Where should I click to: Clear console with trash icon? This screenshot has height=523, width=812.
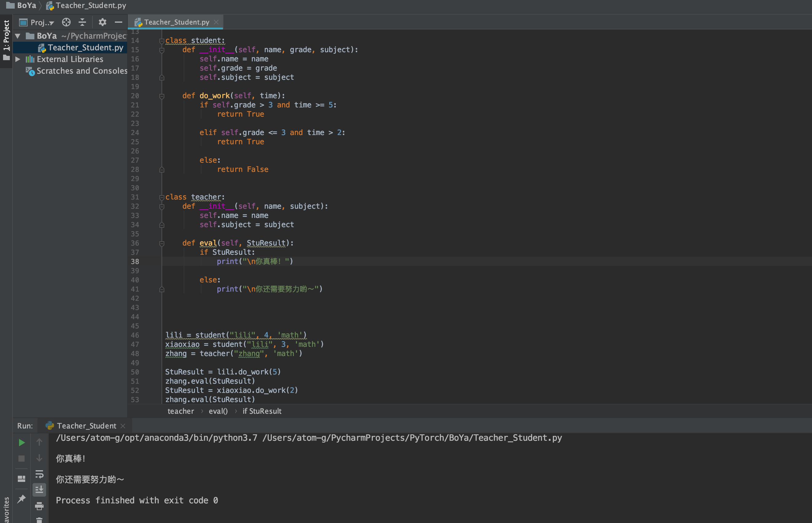pos(39,520)
